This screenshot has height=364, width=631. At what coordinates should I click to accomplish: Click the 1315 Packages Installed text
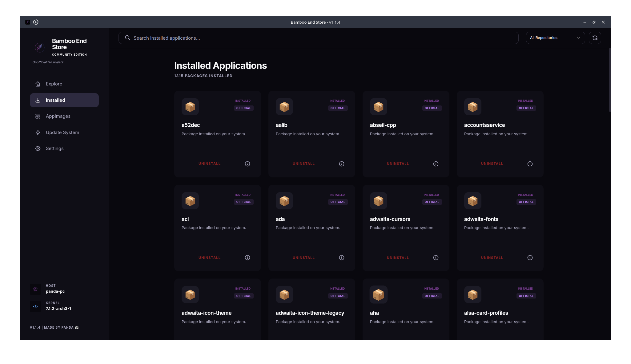click(203, 76)
